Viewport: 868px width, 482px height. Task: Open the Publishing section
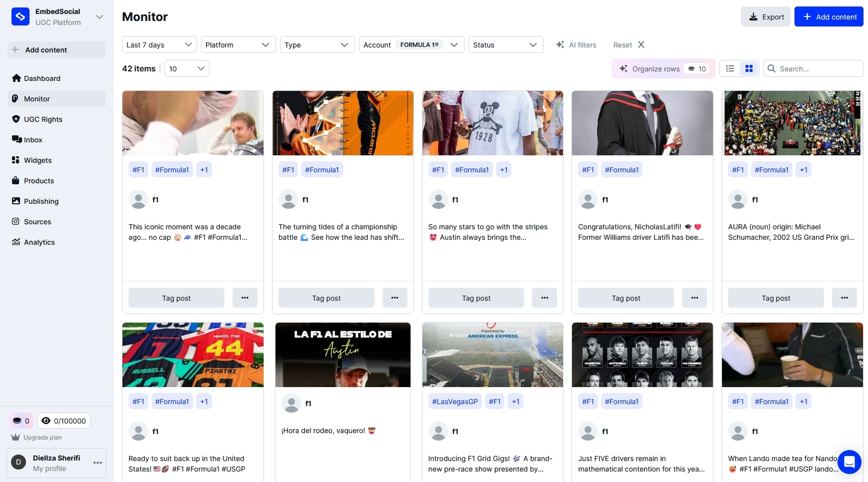pyautogui.click(x=40, y=201)
